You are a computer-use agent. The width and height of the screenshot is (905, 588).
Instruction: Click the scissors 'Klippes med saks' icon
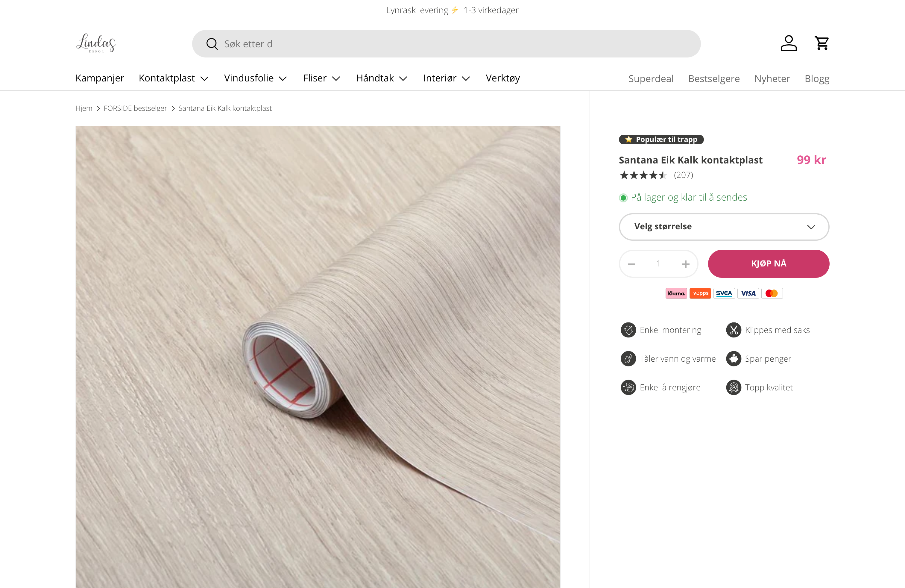[x=734, y=330]
